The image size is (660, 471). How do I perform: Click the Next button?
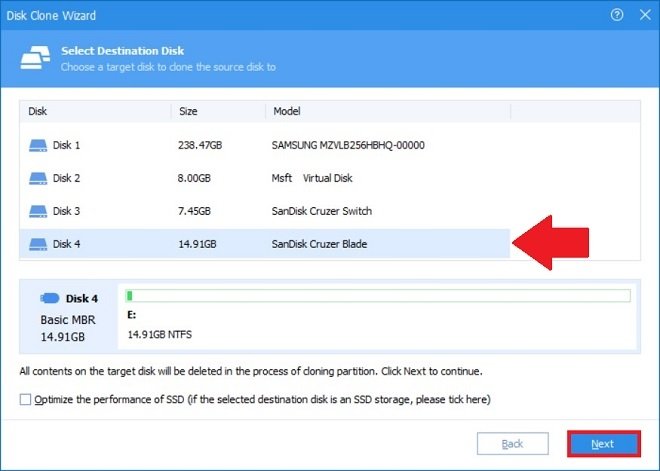click(604, 444)
